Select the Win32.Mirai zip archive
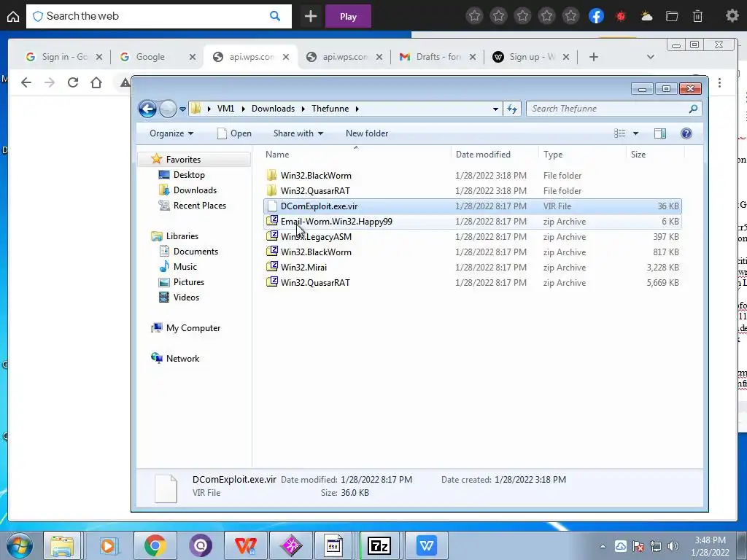 [x=473, y=267]
